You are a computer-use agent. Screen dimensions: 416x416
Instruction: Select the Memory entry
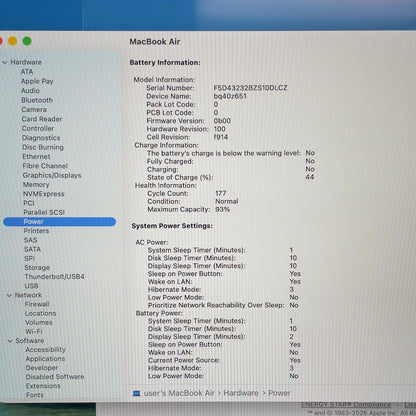[x=36, y=185]
